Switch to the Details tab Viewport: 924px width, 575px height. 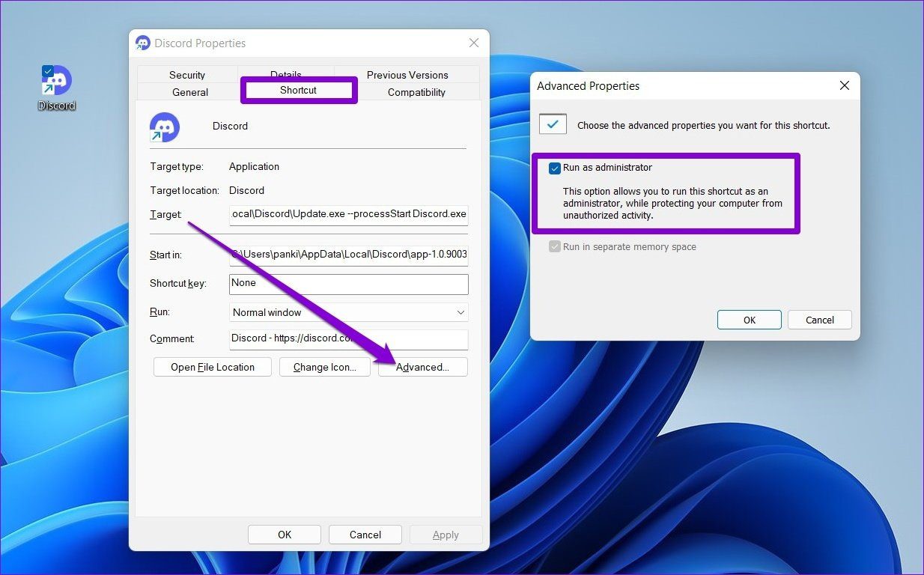(286, 73)
